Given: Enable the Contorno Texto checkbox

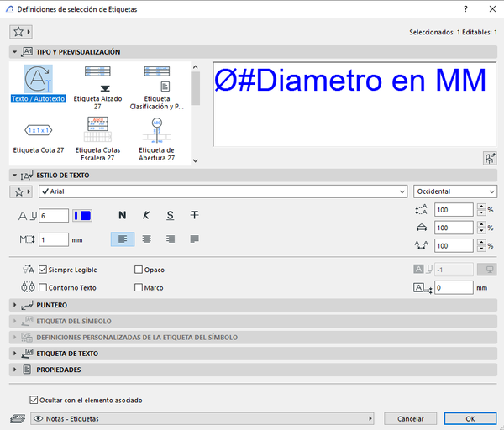Looking at the screenshot, I should coord(43,287).
